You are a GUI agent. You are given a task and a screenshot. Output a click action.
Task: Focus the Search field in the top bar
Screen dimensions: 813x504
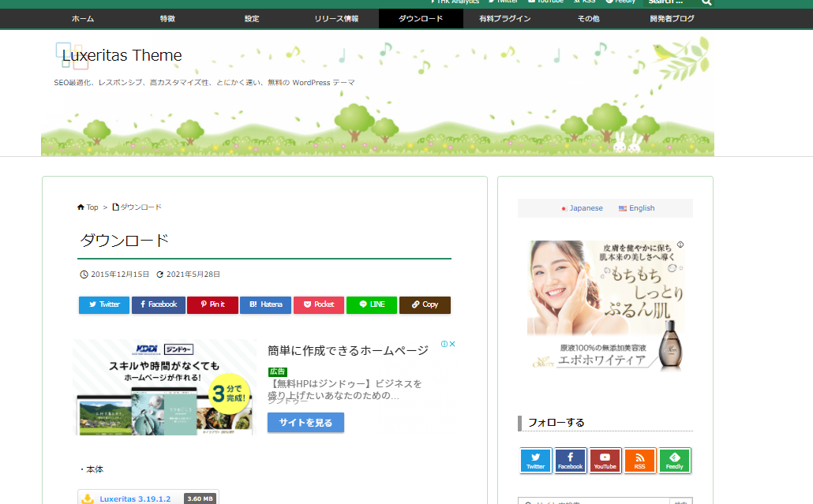(672, 2)
